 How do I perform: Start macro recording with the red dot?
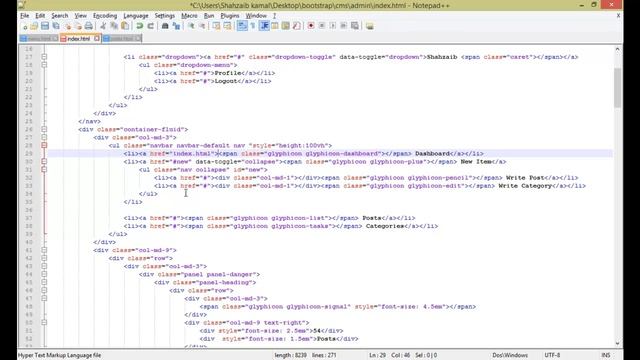coord(311,26)
